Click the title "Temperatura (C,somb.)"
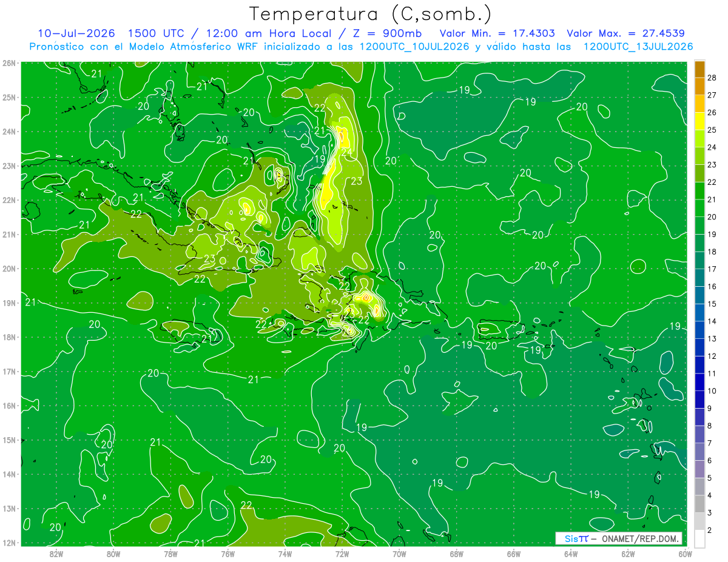Viewport: 728px width, 562px height. pos(371,14)
